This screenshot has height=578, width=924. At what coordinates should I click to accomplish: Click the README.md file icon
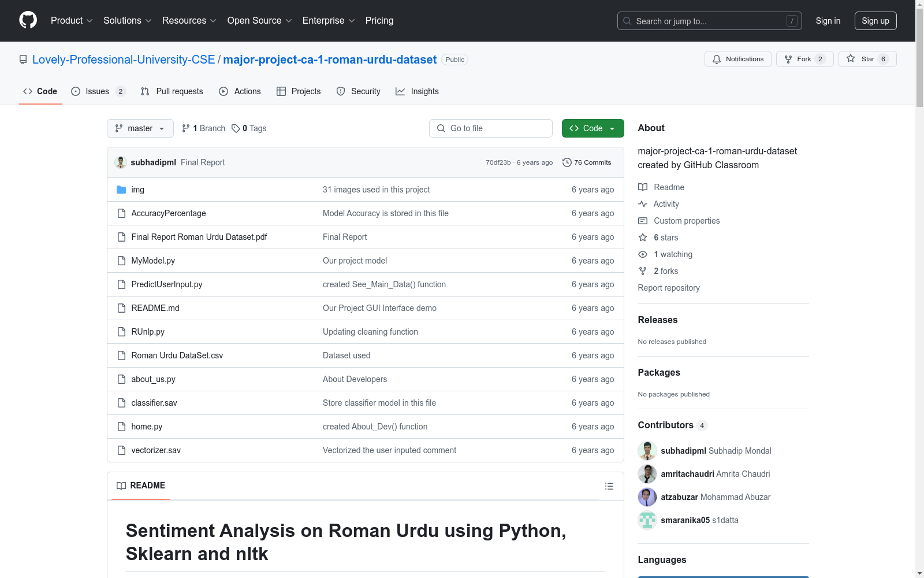[121, 308]
